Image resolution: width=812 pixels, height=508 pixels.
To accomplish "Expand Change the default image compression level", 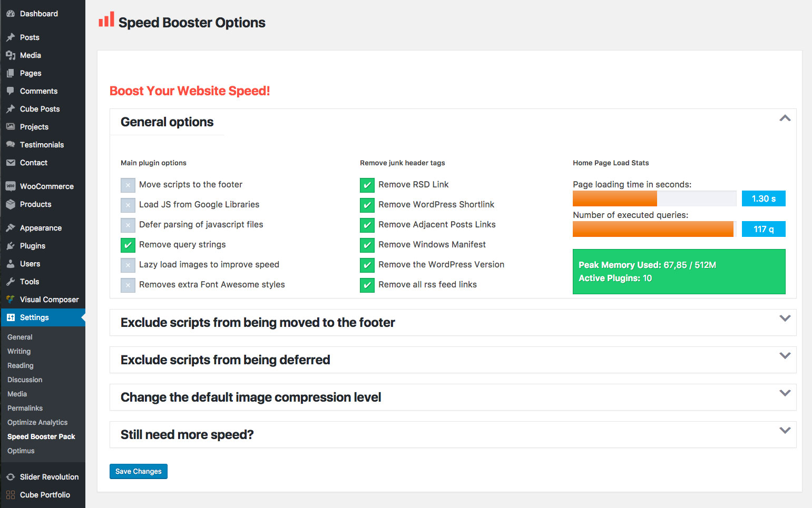I will coord(785,393).
